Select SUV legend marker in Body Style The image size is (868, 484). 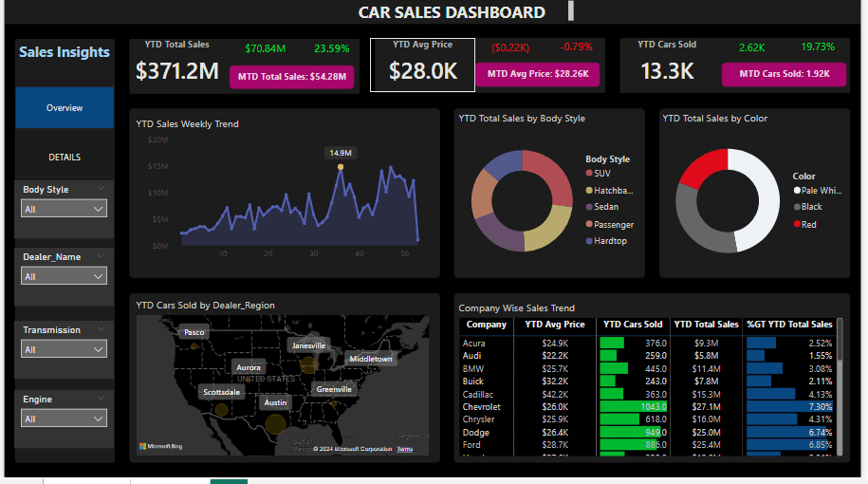(x=589, y=174)
